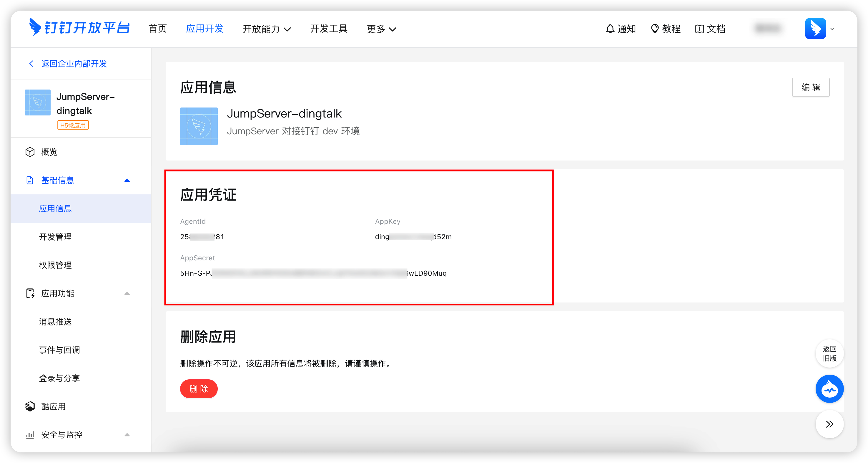Click the H5微应用 tag

click(x=73, y=125)
